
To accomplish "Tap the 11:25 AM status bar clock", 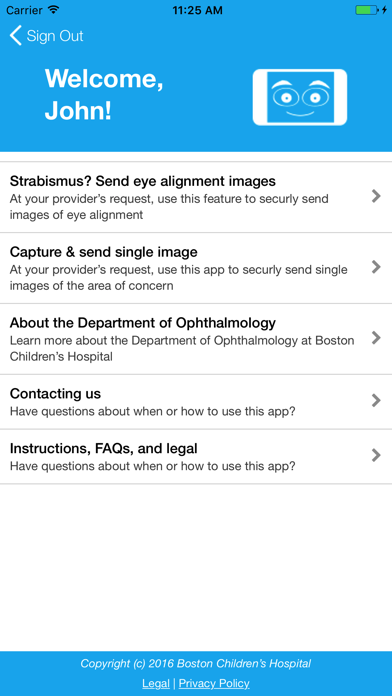I will [x=198, y=10].
